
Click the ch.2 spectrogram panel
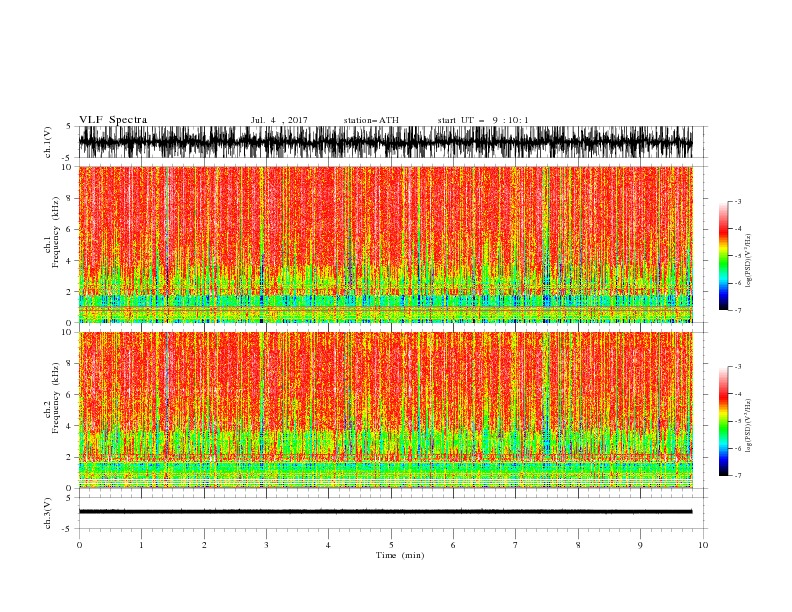click(x=385, y=410)
